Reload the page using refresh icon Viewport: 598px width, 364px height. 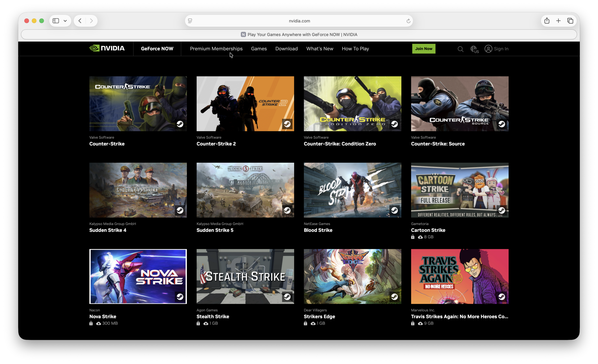click(x=409, y=21)
